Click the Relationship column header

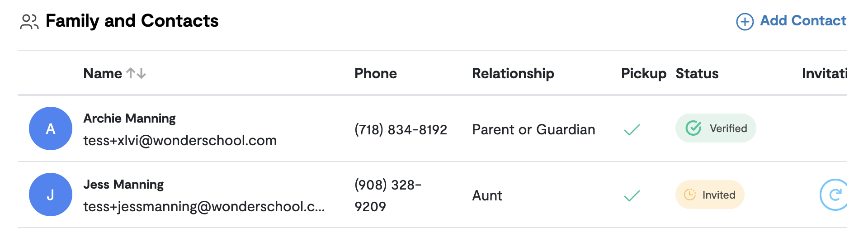tap(513, 73)
